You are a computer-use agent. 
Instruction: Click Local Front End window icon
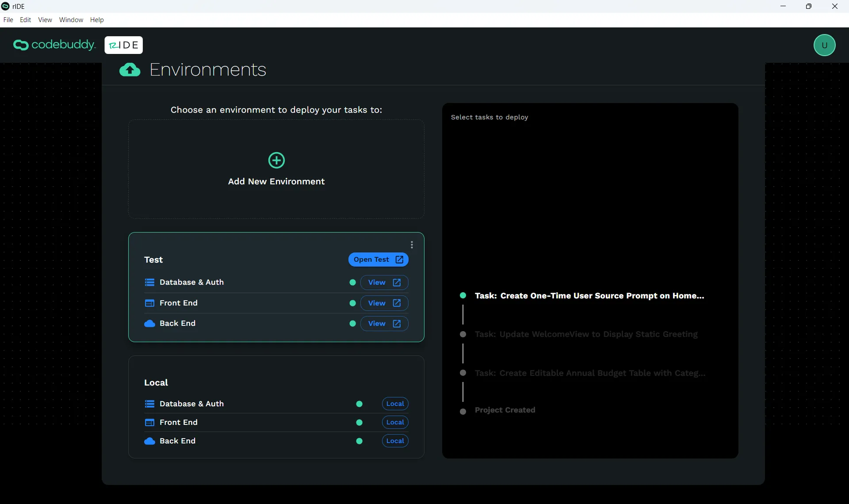pos(149,423)
